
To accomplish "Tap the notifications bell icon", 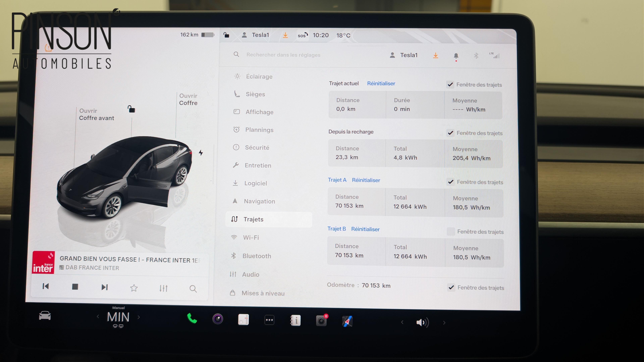I will pos(456,56).
